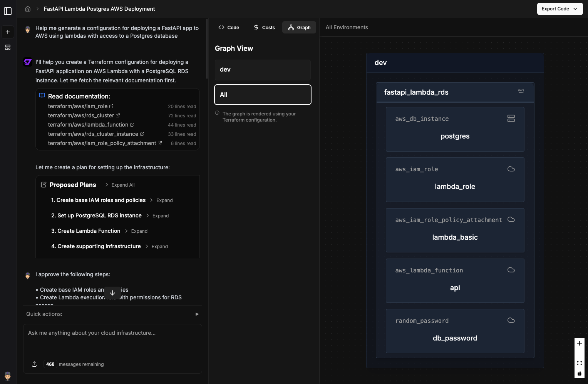Open external link for terraform/aws/rds_cluster
The image size is (588, 384).
[118, 115]
